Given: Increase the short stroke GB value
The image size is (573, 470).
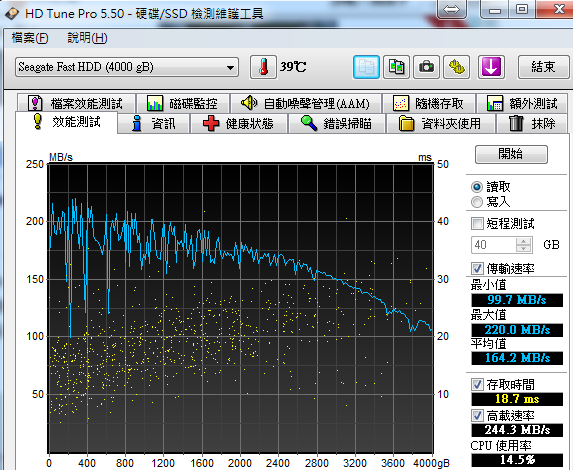Looking at the screenshot, I should tap(524, 241).
